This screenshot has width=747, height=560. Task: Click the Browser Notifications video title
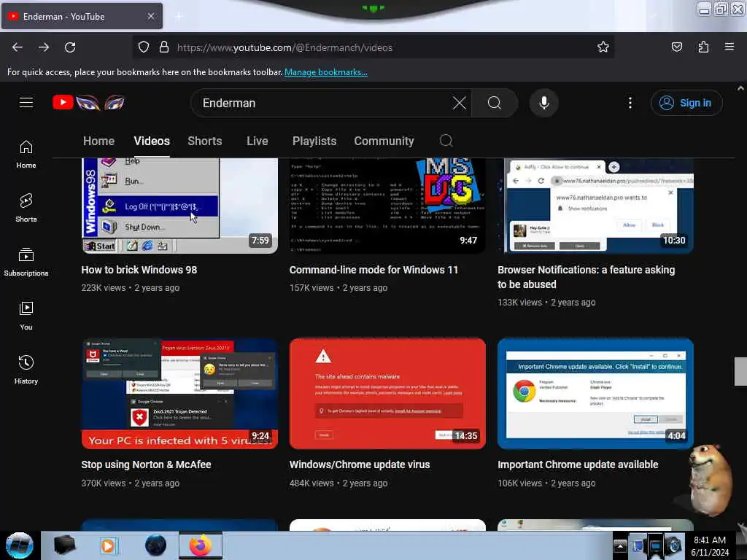[586, 276]
